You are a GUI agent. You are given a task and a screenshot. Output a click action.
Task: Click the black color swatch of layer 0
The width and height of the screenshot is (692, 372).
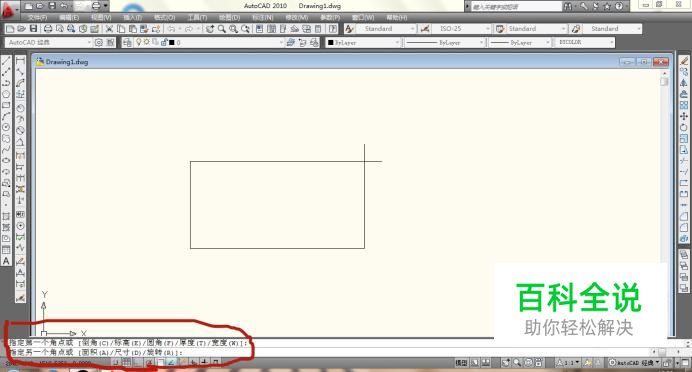tap(172, 43)
